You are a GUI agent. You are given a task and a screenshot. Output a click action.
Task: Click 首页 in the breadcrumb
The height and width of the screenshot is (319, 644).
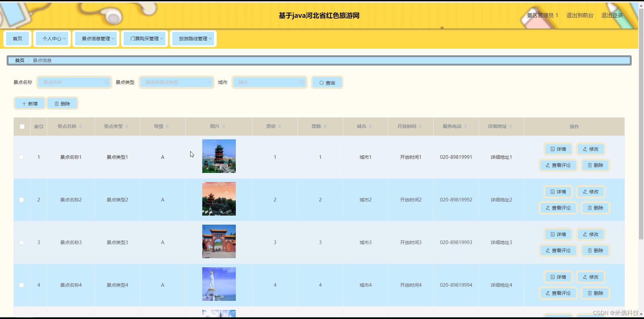(19, 60)
